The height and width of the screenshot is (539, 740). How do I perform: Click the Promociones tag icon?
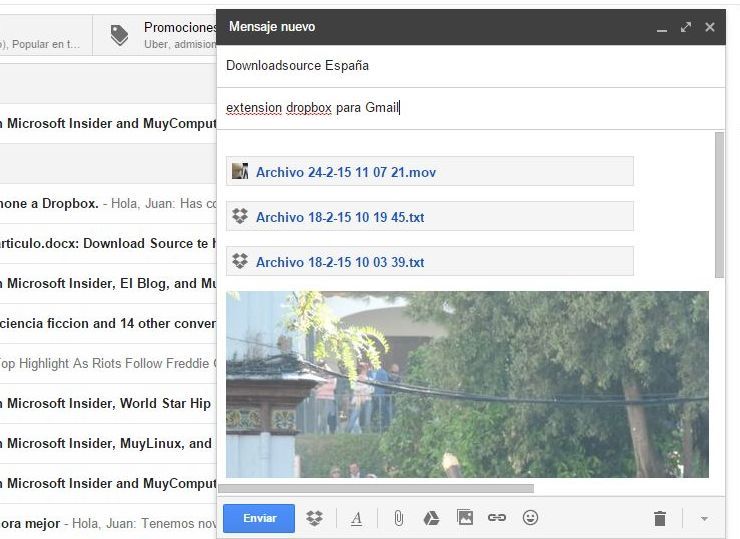tap(119, 35)
